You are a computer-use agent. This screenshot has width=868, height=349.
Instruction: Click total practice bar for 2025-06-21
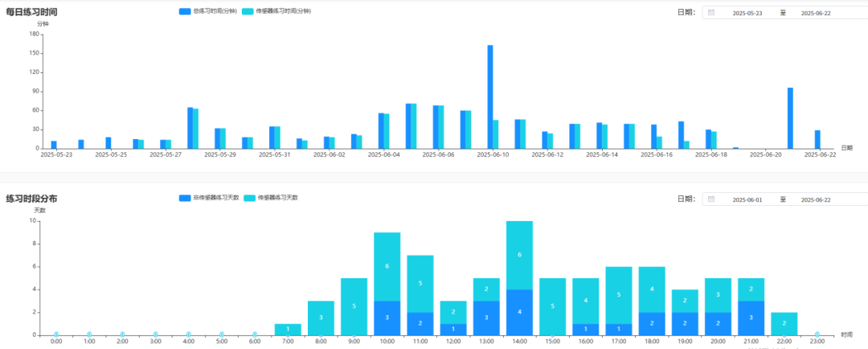790,117
